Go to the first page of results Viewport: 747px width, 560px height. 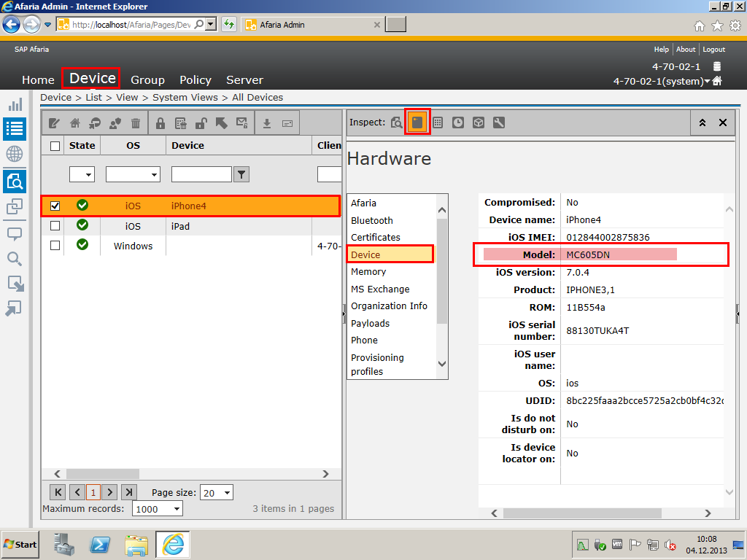pyautogui.click(x=58, y=492)
